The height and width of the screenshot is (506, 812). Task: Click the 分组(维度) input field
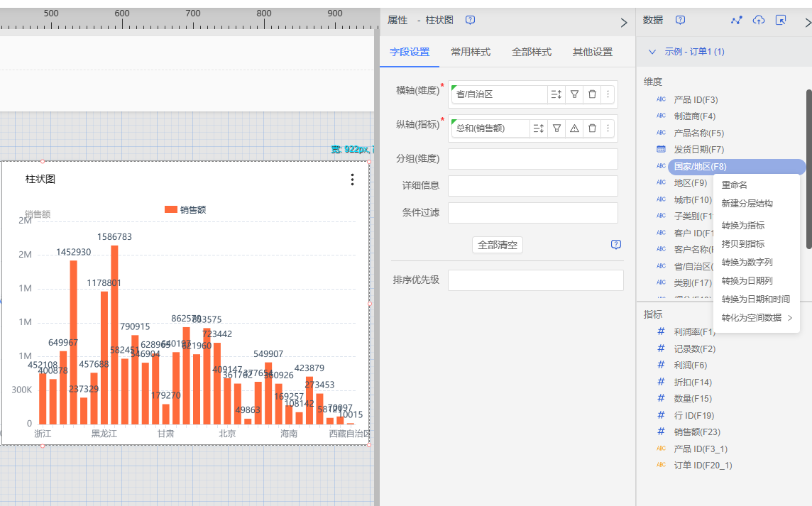(x=532, y=159)
